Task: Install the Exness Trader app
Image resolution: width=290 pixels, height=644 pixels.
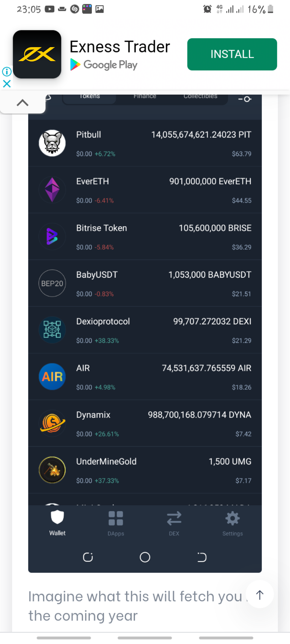Action: tap(232, 54)
